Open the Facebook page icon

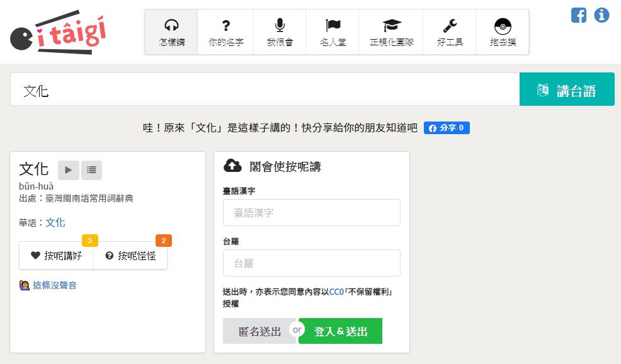(x=578, y=15)
